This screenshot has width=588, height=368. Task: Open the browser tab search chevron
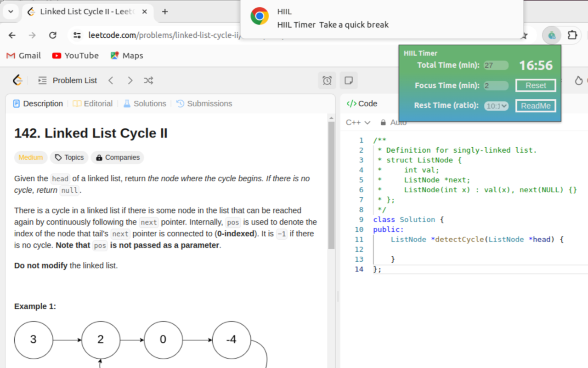coord(10,11)
